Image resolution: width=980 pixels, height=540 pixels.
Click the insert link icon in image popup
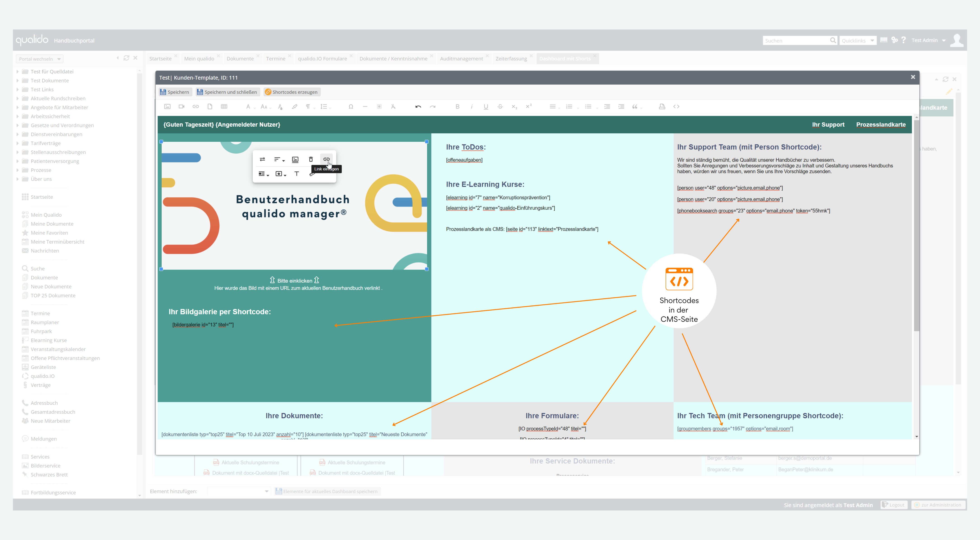326,159
